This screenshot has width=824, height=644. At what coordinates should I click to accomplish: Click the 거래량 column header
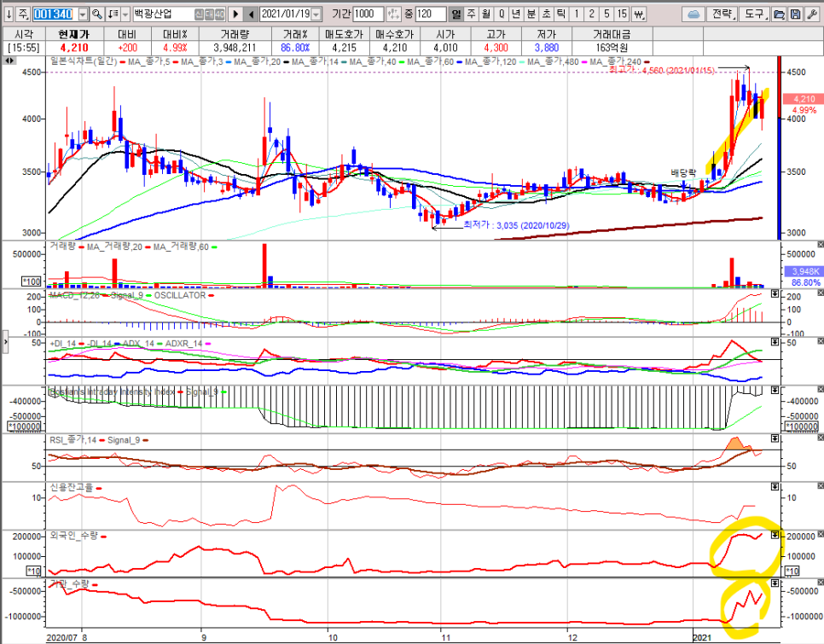pyautogui.click(x=235, y=34)
